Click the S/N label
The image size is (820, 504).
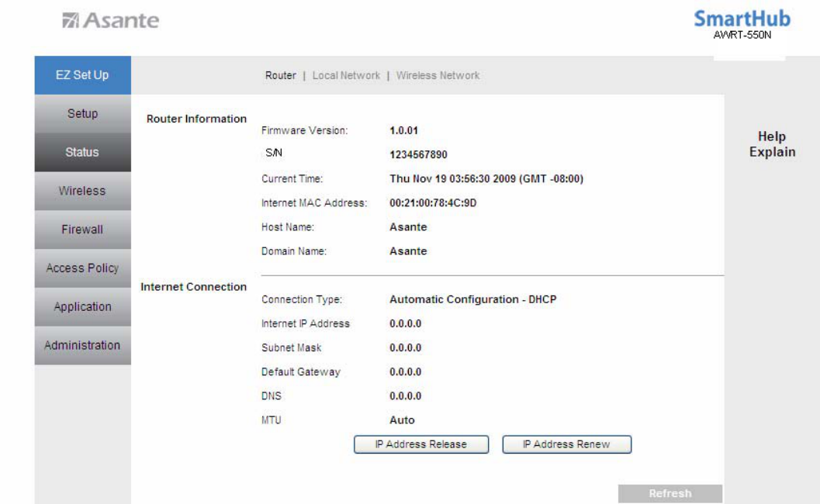click(x=274, y=153)
